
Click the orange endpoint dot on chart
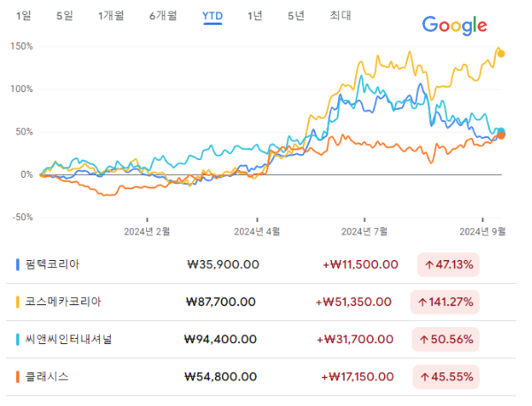[501, 135]
